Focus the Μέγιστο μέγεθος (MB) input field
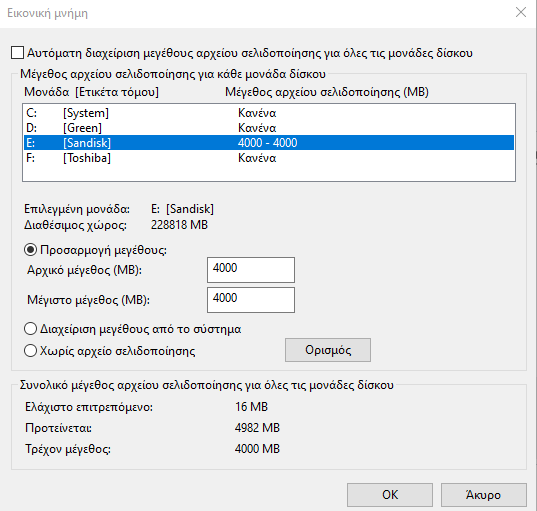Image resolution: width=537 pixels, height=511 pixels. tap(251, 300)
